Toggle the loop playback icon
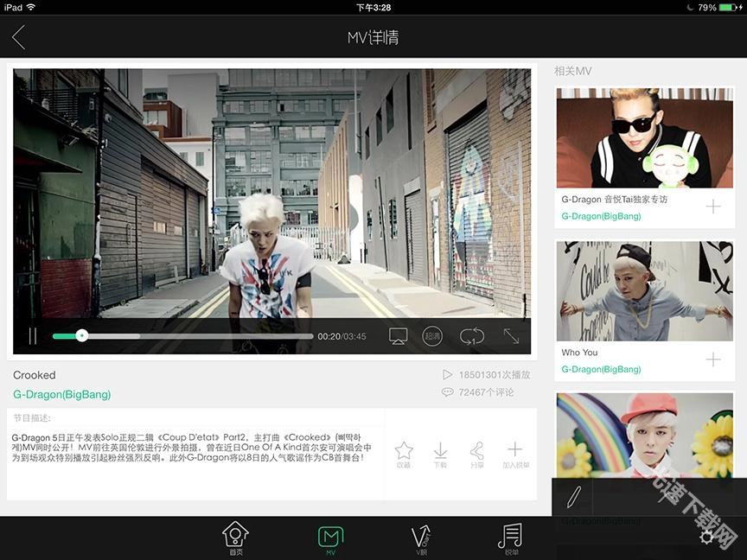The height and width of the screenshot is (560, 747). tap(472, 336)
